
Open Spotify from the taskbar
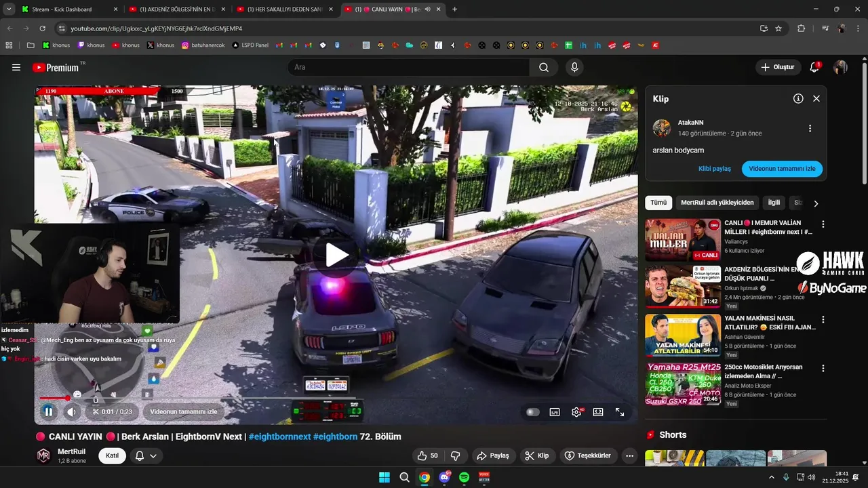(x=464, y=477)
